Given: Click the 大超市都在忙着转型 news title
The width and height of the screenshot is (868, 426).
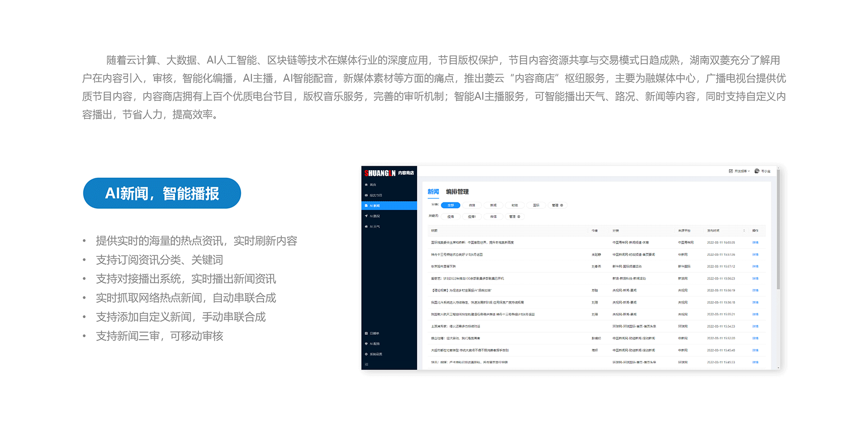Looking at the screenshot, I should [469, 350].
